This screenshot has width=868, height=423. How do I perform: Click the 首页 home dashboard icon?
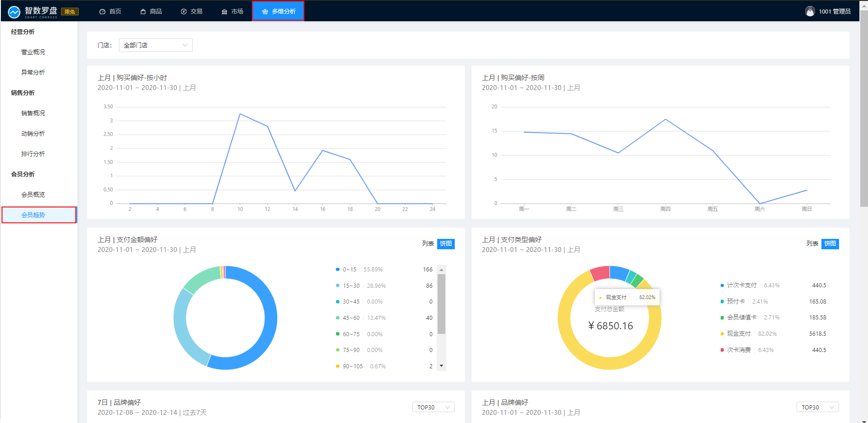(102, 12)
